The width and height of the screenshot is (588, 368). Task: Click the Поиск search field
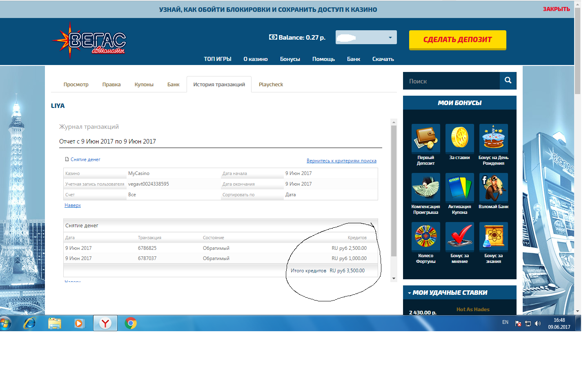(x=451, y=81)
